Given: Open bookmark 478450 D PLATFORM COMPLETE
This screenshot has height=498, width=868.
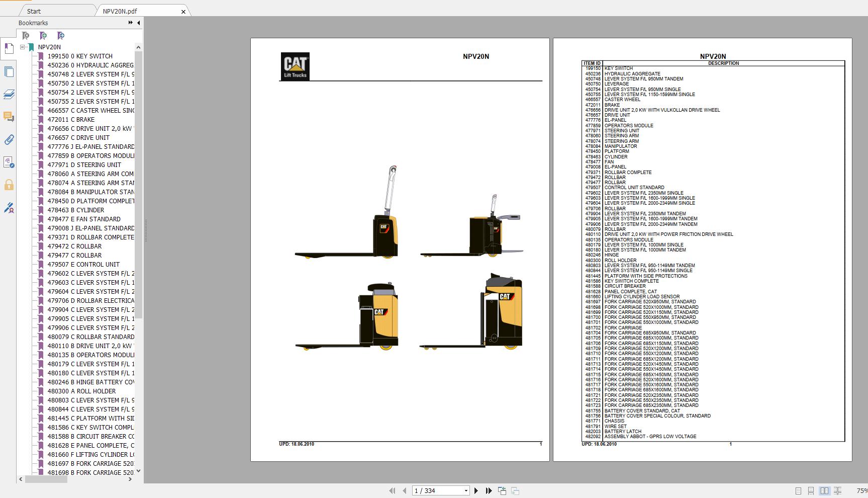Looking at the screenshot, I should (x=90, y=201).
